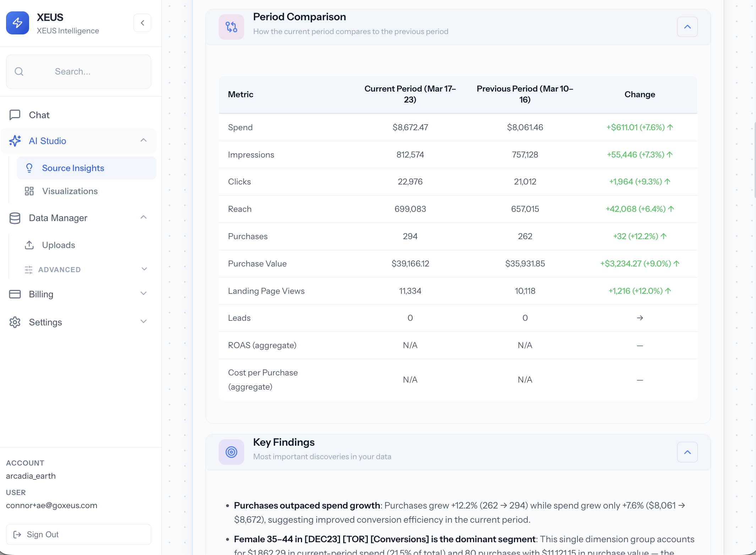
Task: Open the Source Insights page
Action: tap(73, 168)
